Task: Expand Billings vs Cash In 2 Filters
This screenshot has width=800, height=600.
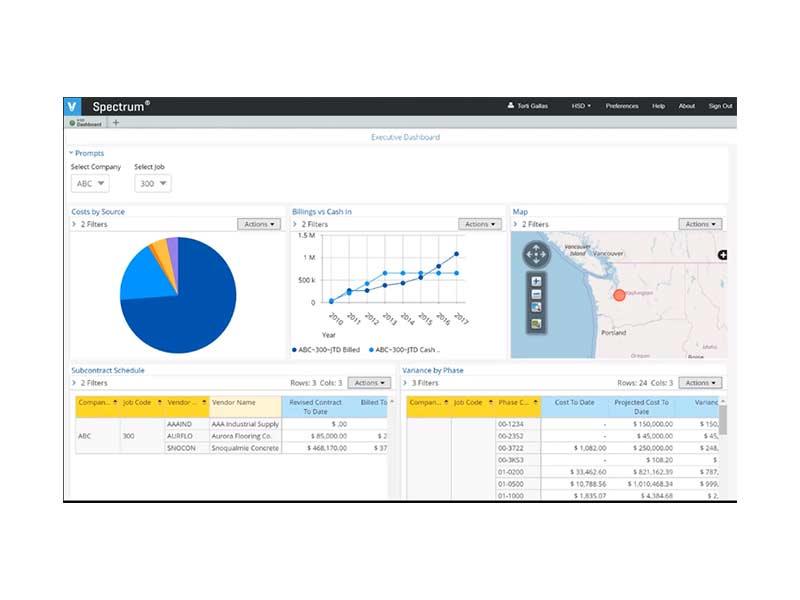Action: (x=295, y=224)
